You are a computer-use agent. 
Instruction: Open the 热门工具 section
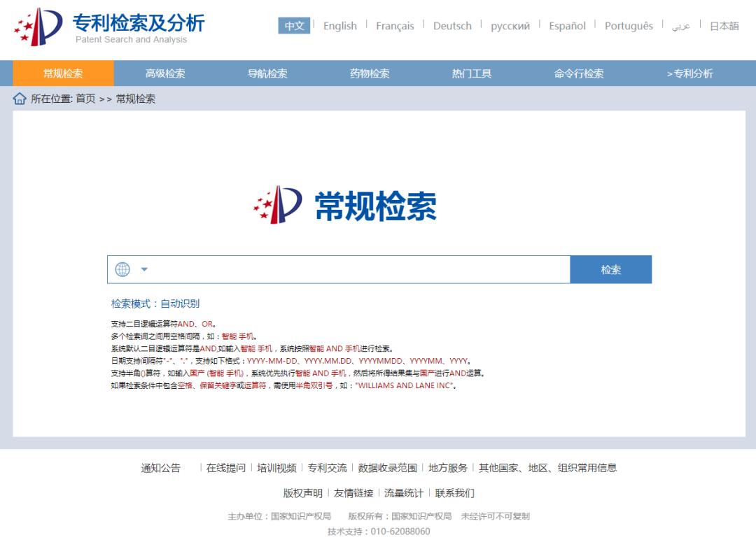(472, 73)
